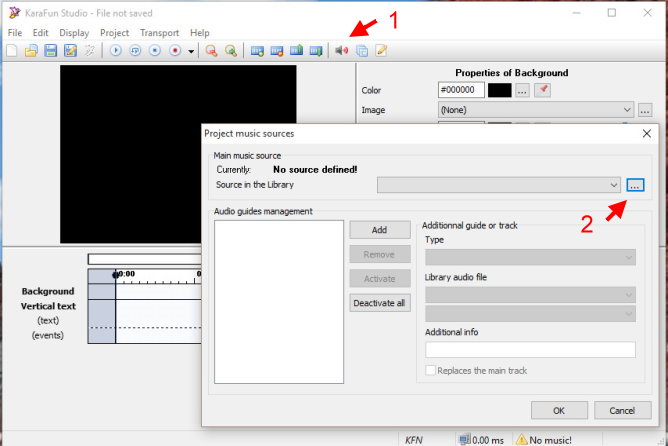
Task: Click the New file toolbar icon
Action: click(12, 51)
